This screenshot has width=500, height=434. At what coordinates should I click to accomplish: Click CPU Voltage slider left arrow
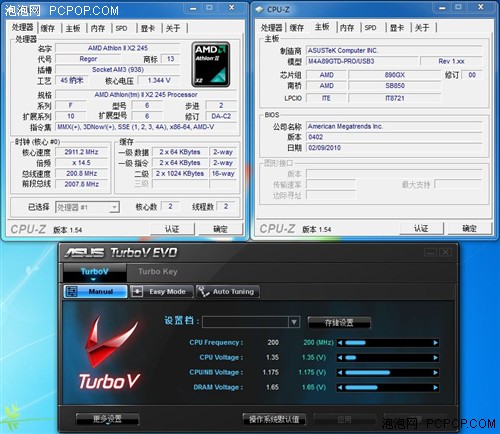[340, 358]
